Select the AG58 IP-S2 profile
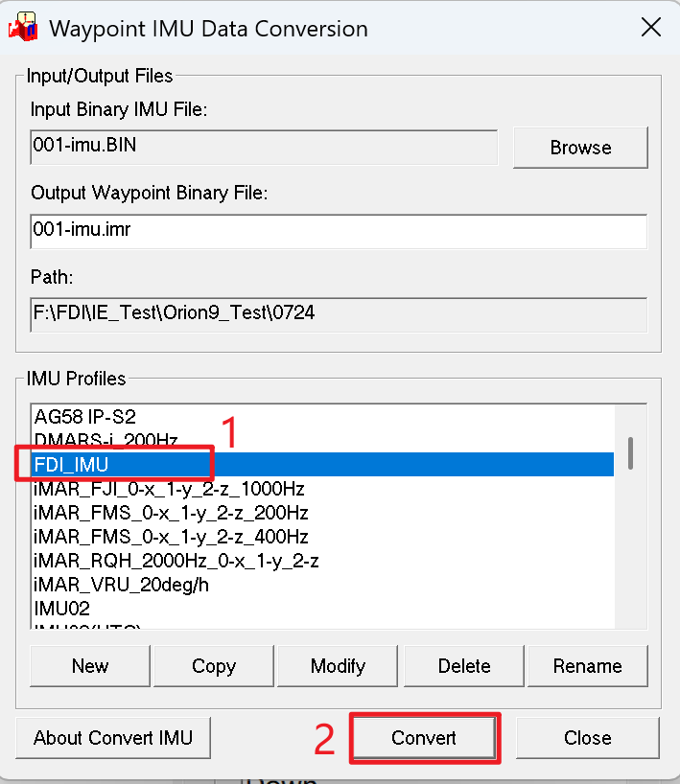 tap(323, 417)
